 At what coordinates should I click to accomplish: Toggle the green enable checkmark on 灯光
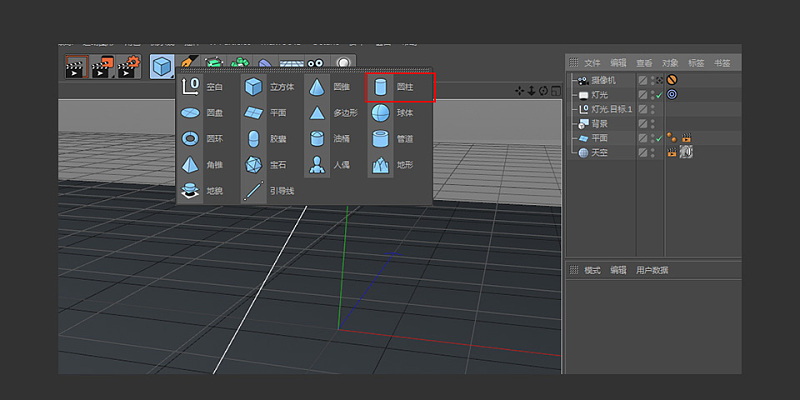pos(657,95)
